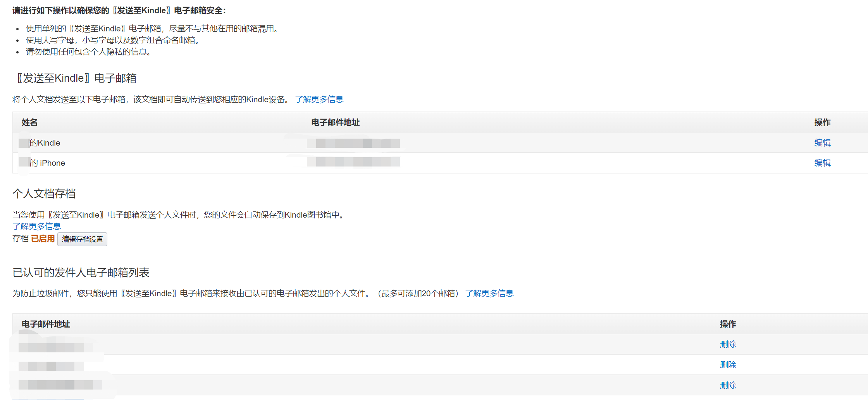Click the bullet 请勿使用任何包含个人隐私的信息
This screenshot has height=400, width=868.
click(89, 52)
